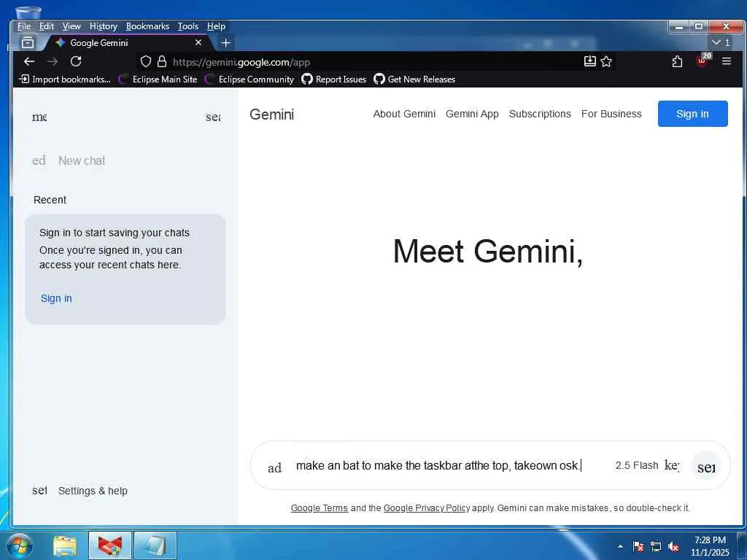
Task: Open Get New Releases bookmark
Action: click(x=414, y=79)
